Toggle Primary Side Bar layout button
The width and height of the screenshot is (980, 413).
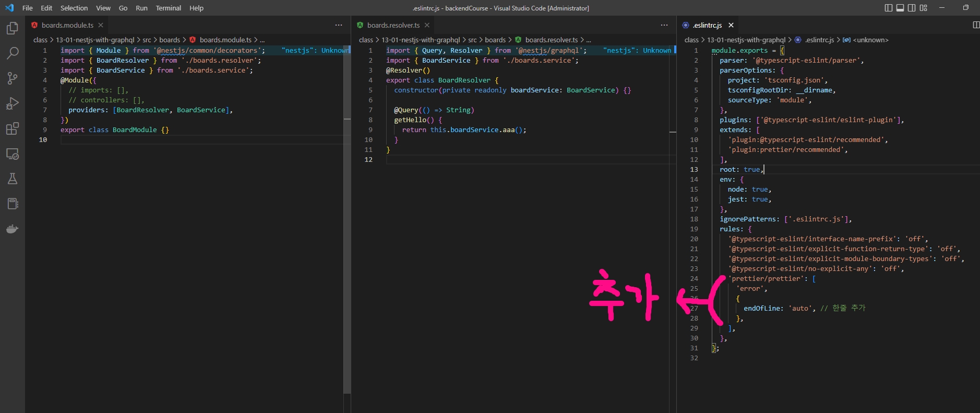point(889,8)
